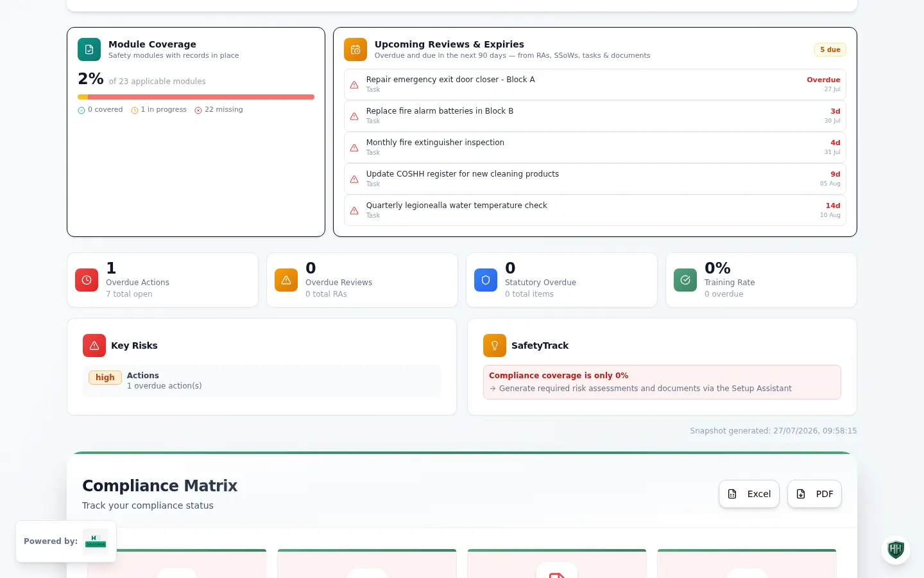The height and width of the screenshot is (578, 924).
Task: Click the Powered by company logo
Action: 96,541
